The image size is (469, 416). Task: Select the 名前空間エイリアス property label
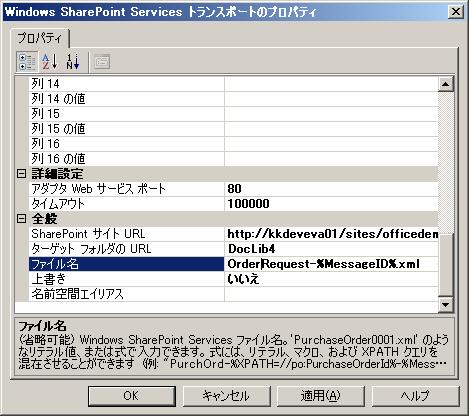point(127,294)
